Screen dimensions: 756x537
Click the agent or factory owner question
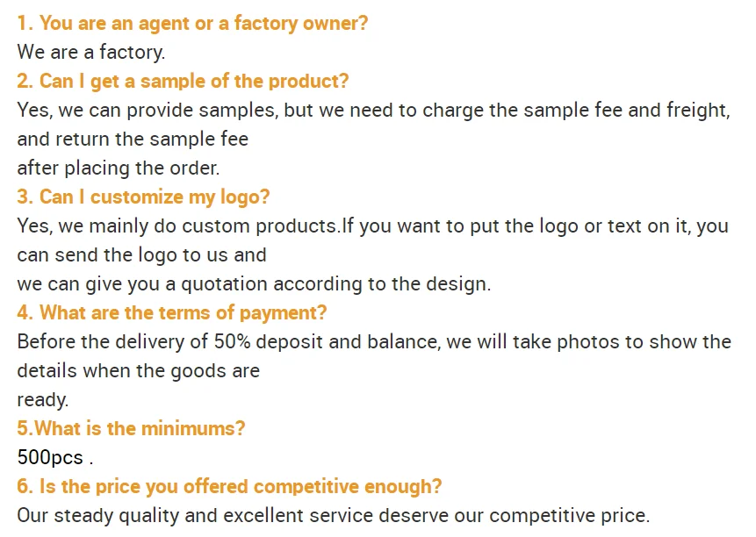[192, 24]
